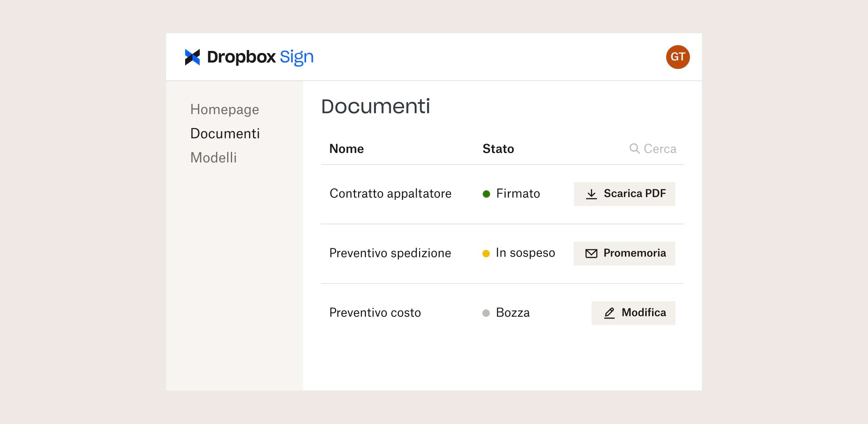Sort documents by the Nome column
The height and width of the screenshot is (424, 868).
tap(346, 148)
